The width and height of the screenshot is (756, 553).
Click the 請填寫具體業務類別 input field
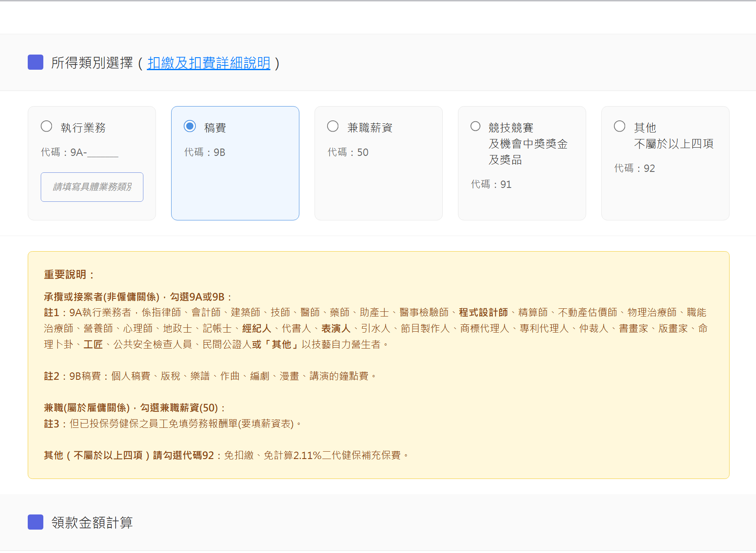(92, 187)
